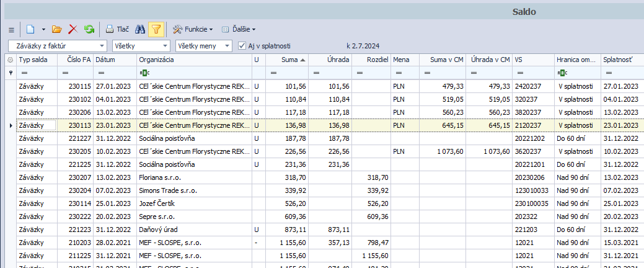Click the red delete X icon
This screenshot has height=268, width=644.
[73, 29]
